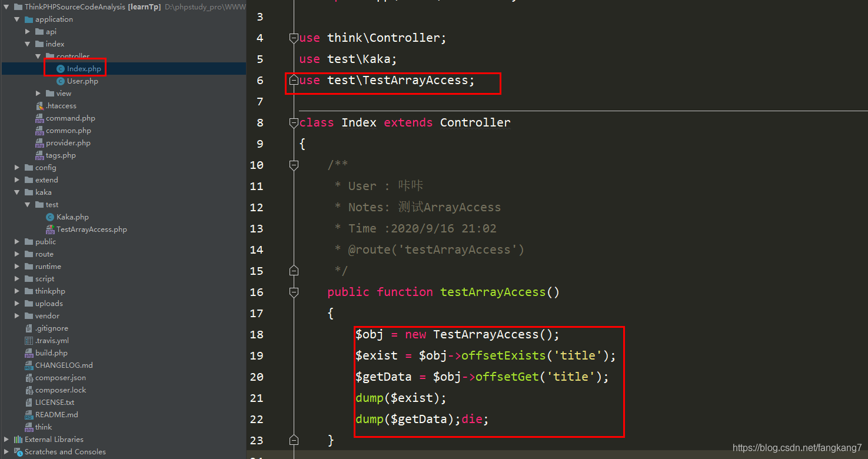Expand the thinkphp folder
868x459 pixels.
pos(17,291)
